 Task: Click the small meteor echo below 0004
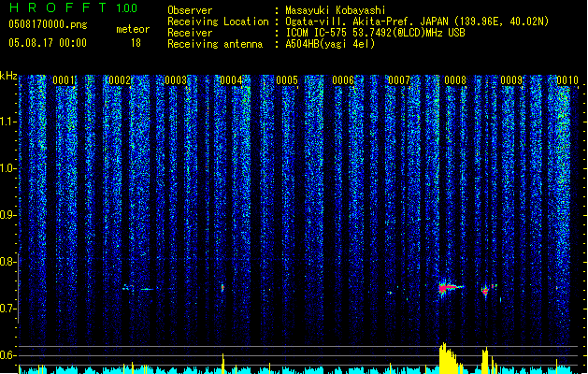[x=222, y=288]
